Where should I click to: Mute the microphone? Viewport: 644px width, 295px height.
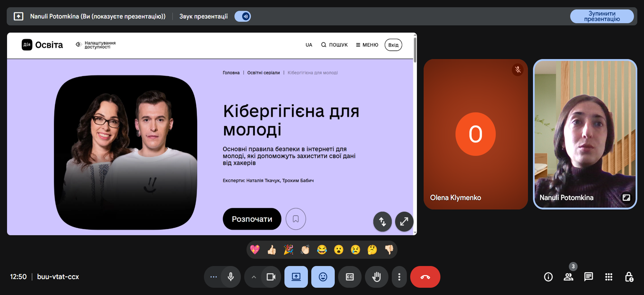pos(231,277)
